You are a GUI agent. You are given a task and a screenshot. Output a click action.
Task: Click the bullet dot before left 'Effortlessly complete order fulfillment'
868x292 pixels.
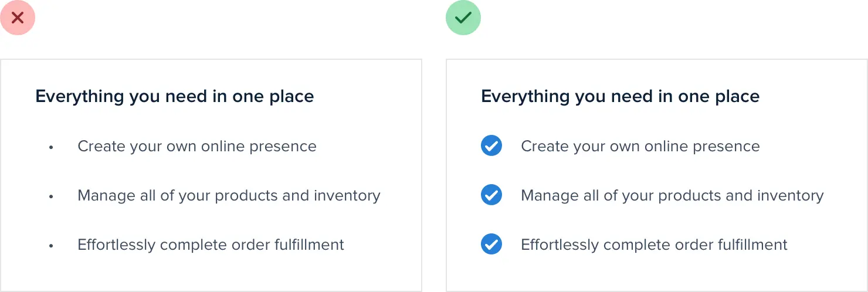pos(52,246)
